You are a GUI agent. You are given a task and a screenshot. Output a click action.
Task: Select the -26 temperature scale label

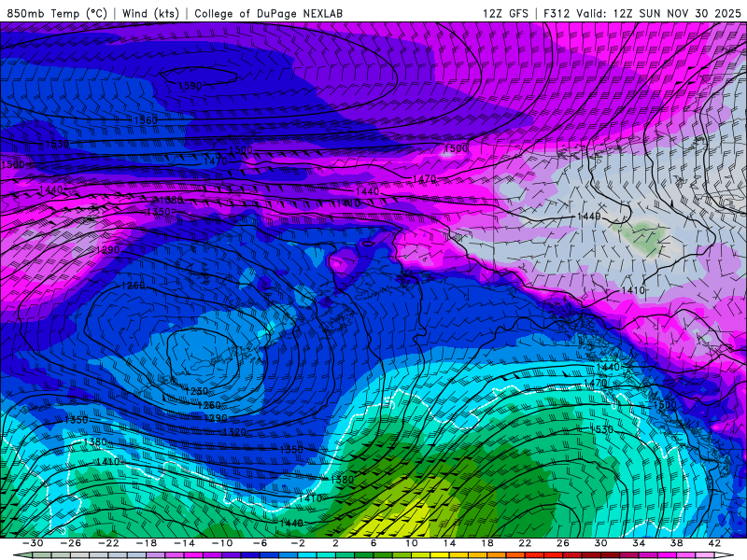tap(71, 543)
